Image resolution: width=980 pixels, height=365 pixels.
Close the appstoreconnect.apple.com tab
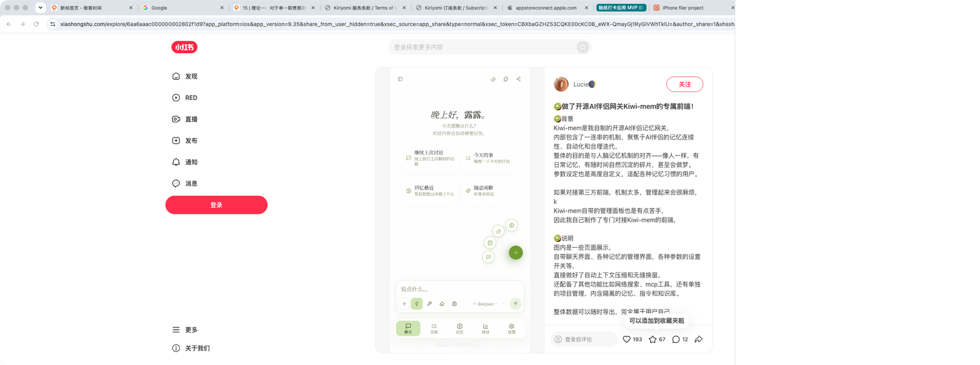[587, 8]
